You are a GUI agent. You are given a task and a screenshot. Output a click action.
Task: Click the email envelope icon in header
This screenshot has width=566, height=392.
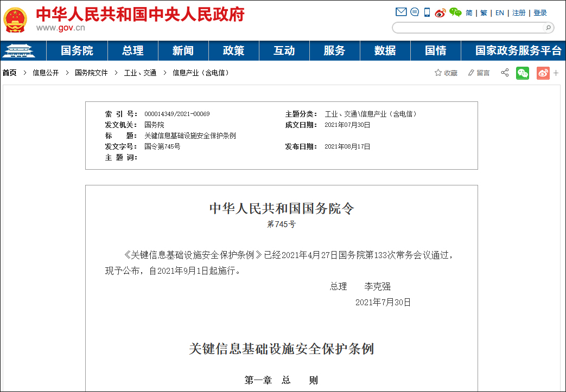click(x=401, y=12)
